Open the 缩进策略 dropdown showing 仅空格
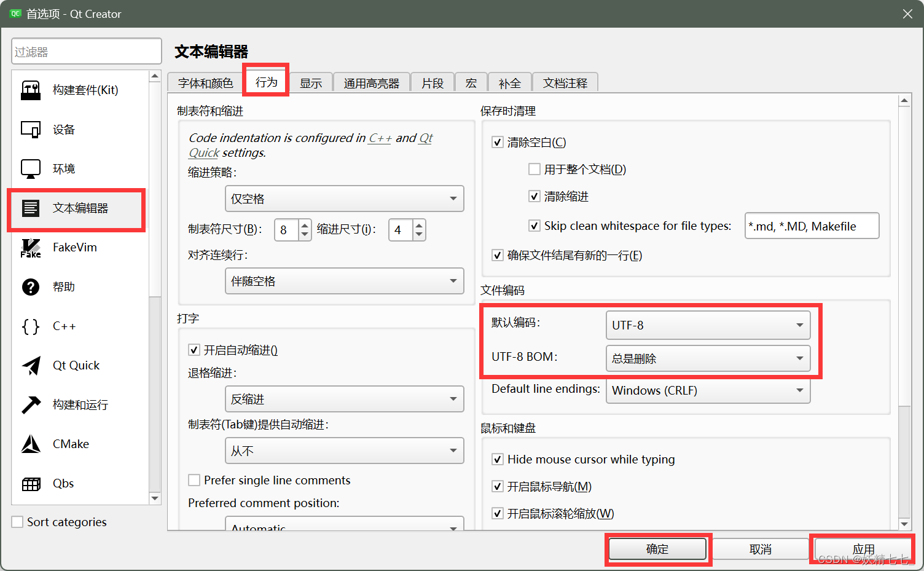The width and height of the screenshot is (924, 571). 345,199
